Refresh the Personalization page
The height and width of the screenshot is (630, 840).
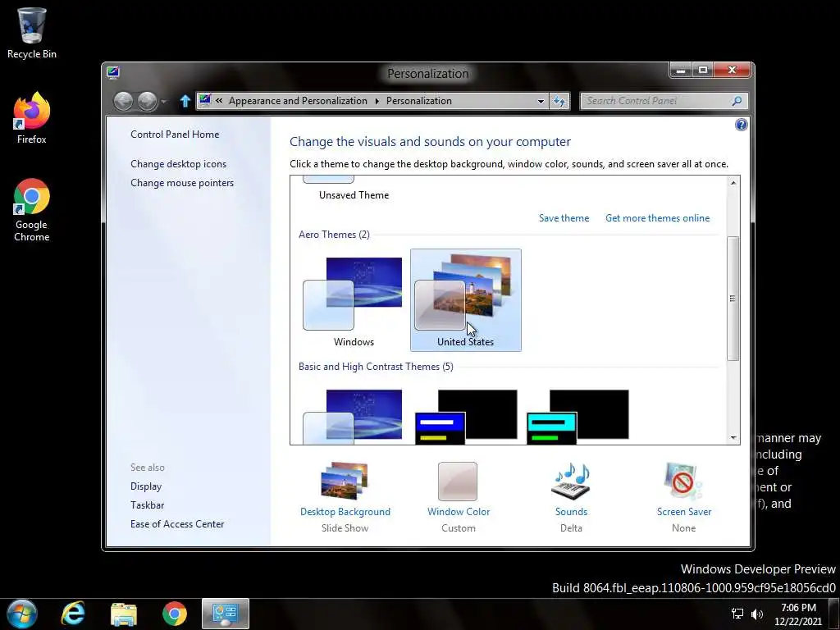[x=559, y=101]
